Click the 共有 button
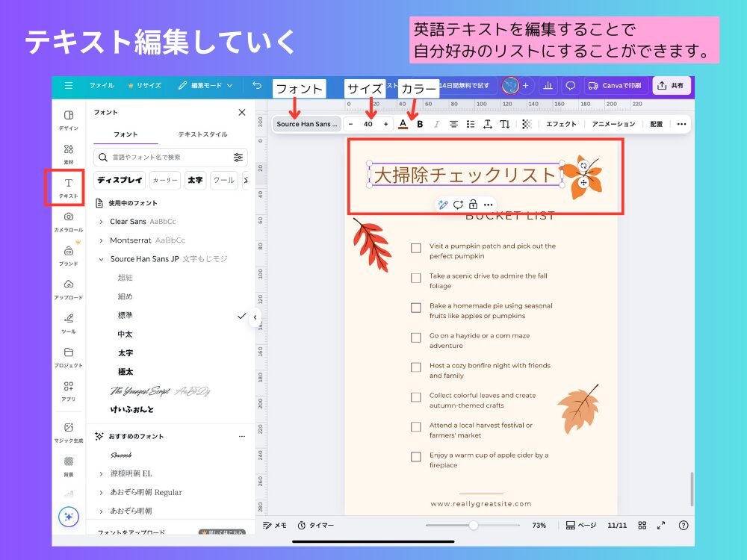747x560 pixels. click(671, 85)
